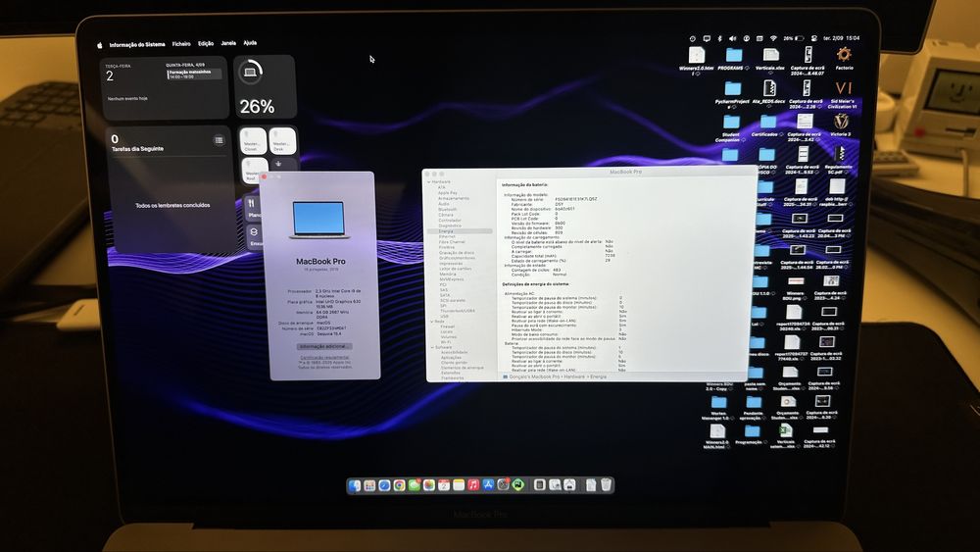Open the Janela menu
This screenshot has width=980, height=552.
coord(228,43)
